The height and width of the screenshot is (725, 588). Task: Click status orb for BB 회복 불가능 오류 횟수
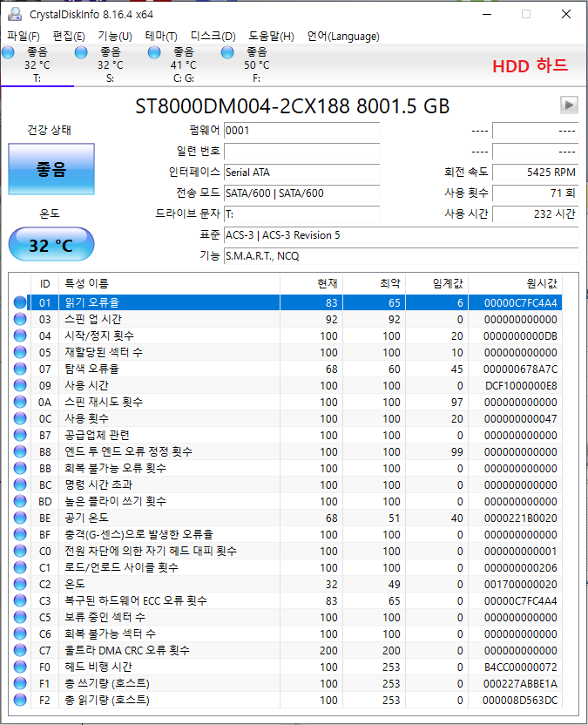tap(20, 468)
